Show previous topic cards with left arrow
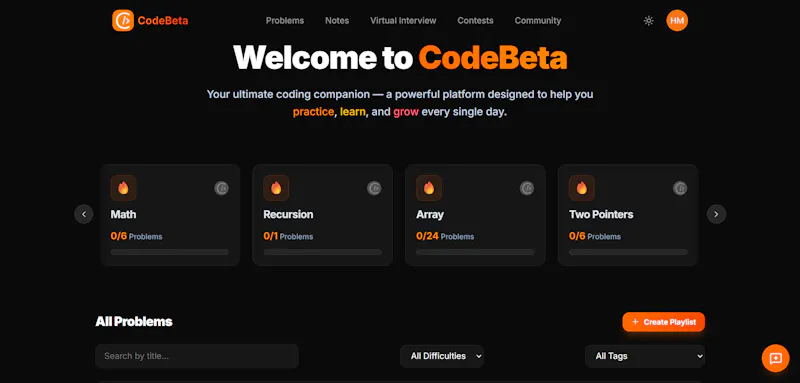Image resolution: width=800 pixels, height=383 pixels. 84,214
